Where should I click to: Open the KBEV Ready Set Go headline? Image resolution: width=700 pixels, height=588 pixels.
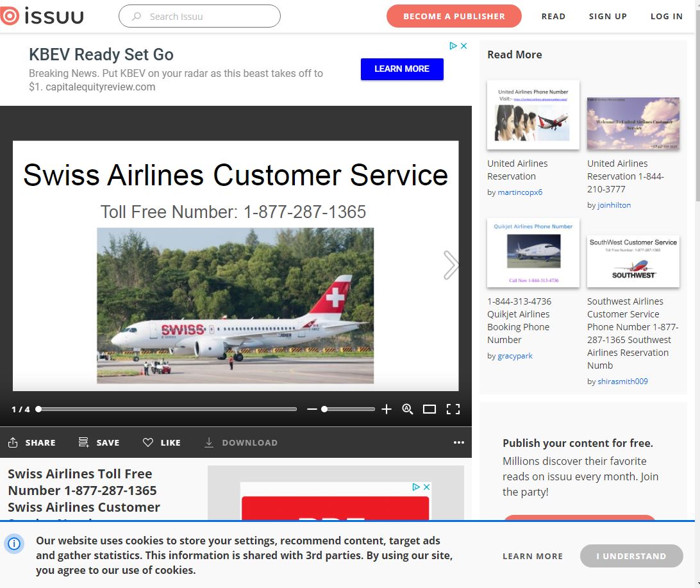[x=101, y=55]
